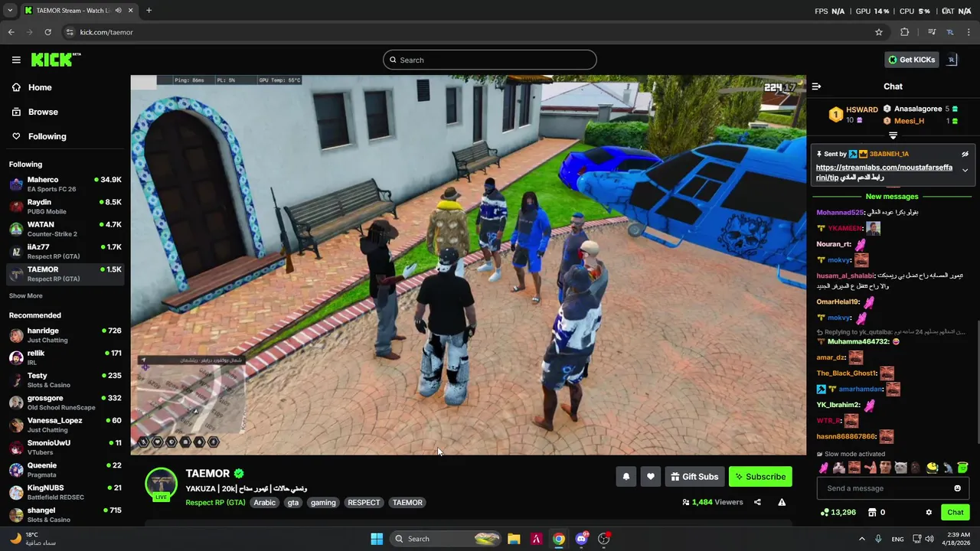Bookmark this page with star icon
Image resolution: width=980 pixels, height=551 pixels.
pos(879,32)
